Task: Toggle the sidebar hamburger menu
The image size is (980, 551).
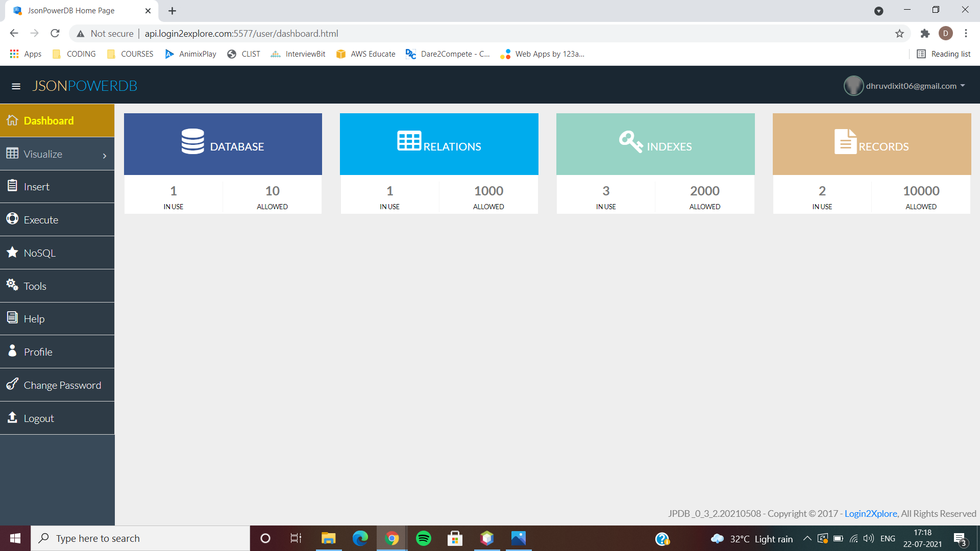Action: (16, 86)
